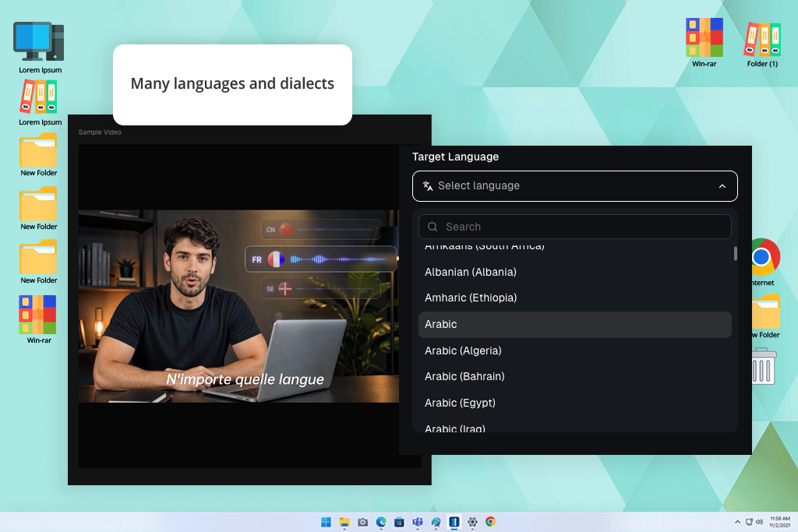The width and height of the screenshot is (798, 532).
Task: Open the Win-rar icon under the New Folders
Action: pyautogui.click(x=39, y=319)
